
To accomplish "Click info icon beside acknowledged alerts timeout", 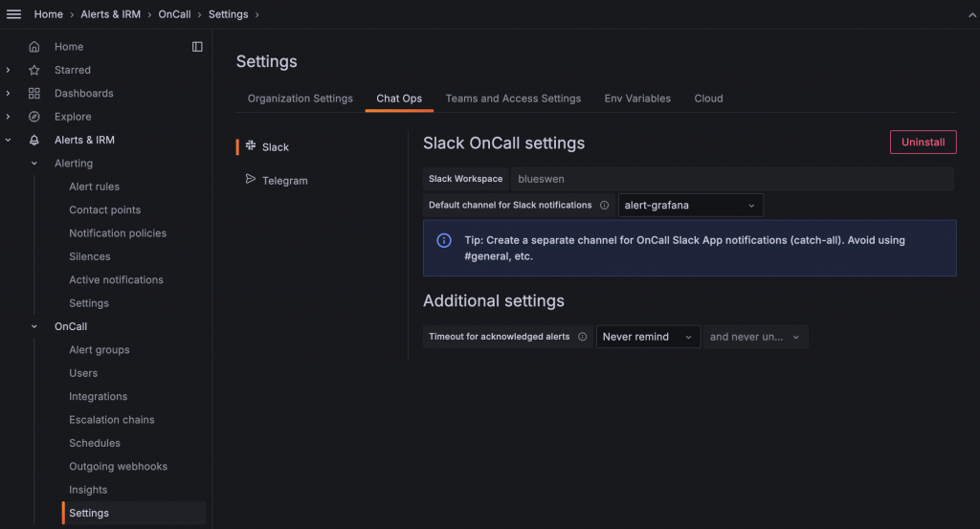I will [583, 337].
